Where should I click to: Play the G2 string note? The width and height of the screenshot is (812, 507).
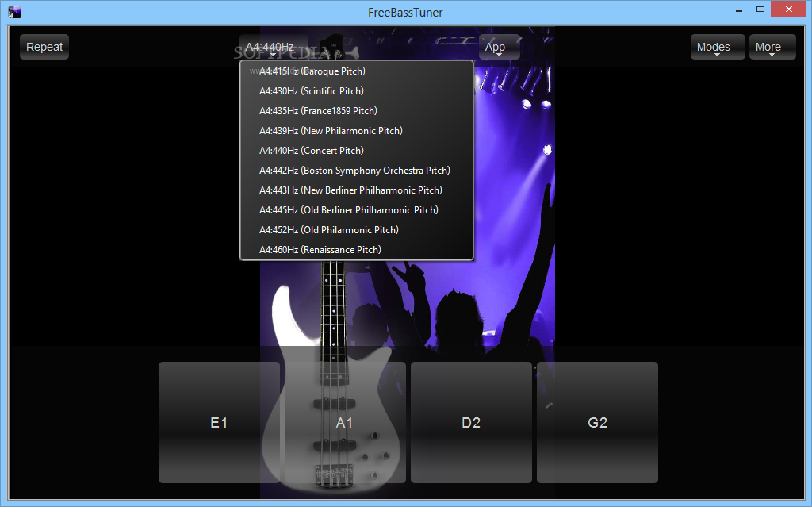click(x=597, y=422)
